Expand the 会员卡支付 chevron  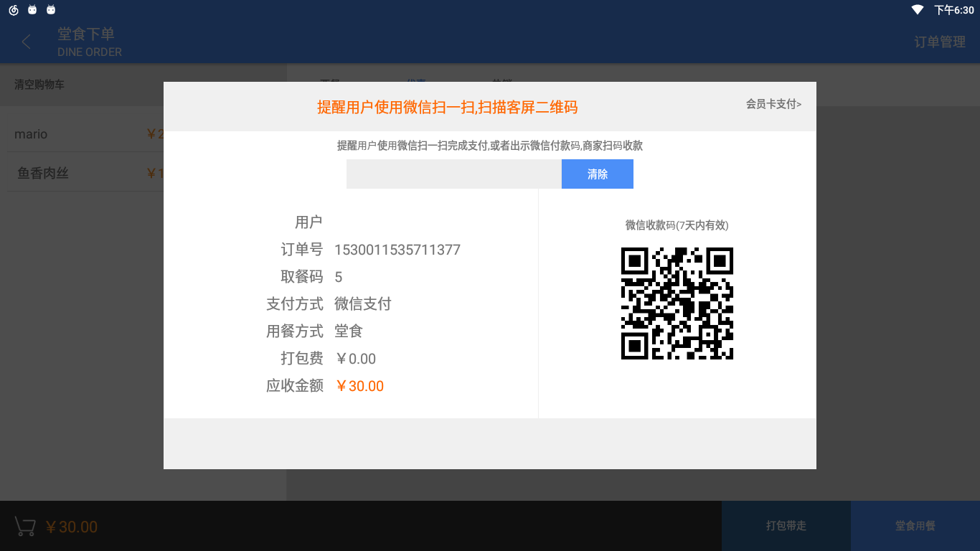[x=800, y=105]
